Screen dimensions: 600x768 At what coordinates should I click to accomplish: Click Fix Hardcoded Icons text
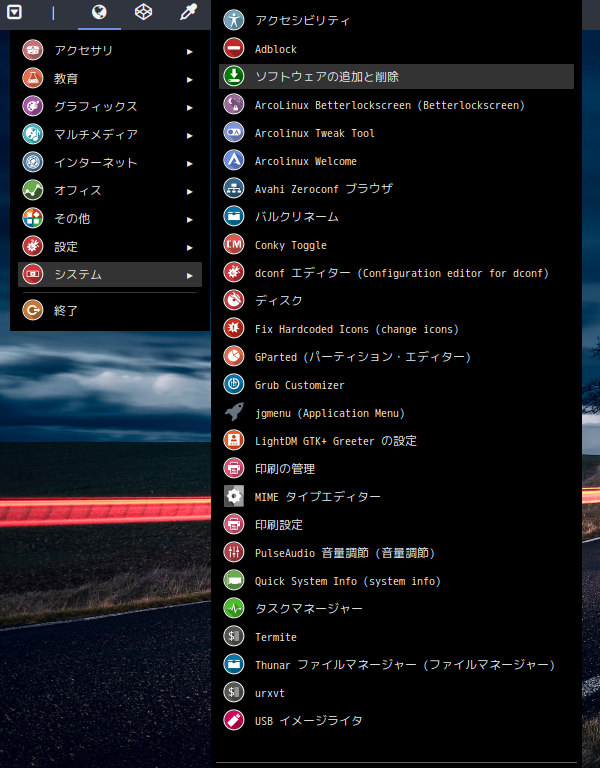pos(357,329)
